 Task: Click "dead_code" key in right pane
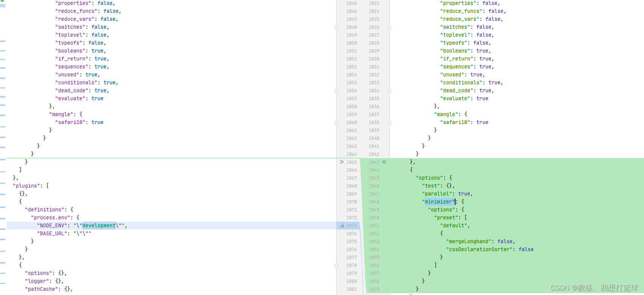point(457,90)
